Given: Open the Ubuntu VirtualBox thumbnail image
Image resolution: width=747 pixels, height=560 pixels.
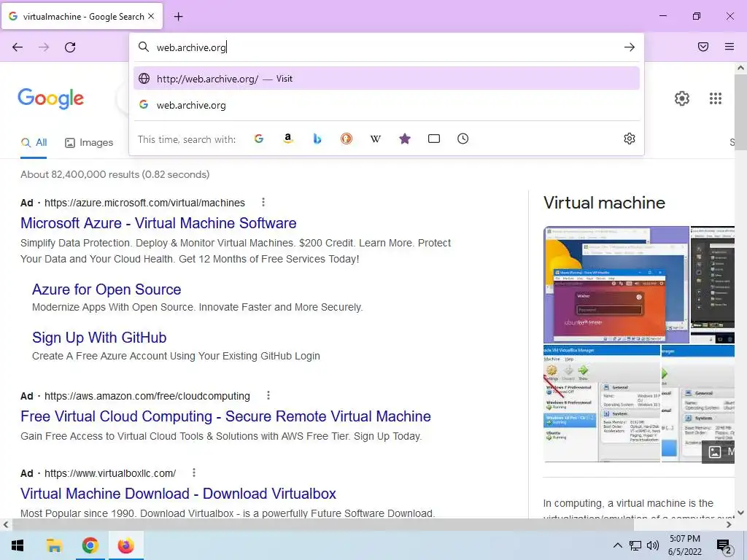Looking at the screenshot, I should (616, 285).
